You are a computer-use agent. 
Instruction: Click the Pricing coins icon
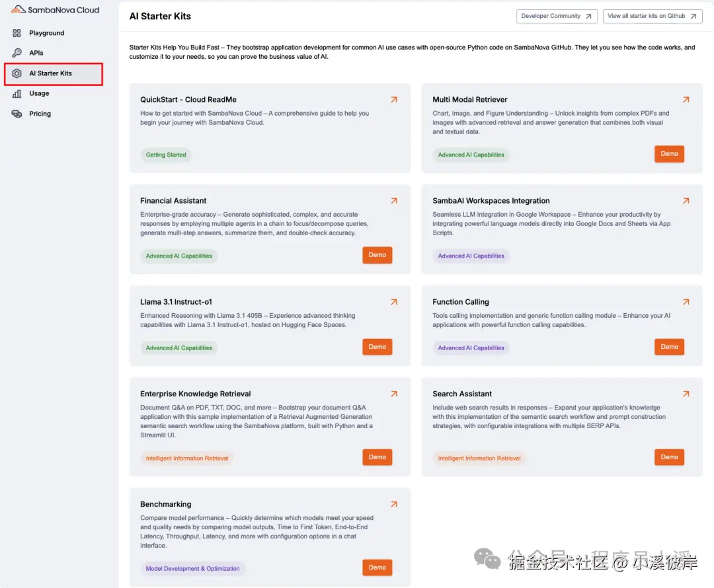click(x=17, y=114)
